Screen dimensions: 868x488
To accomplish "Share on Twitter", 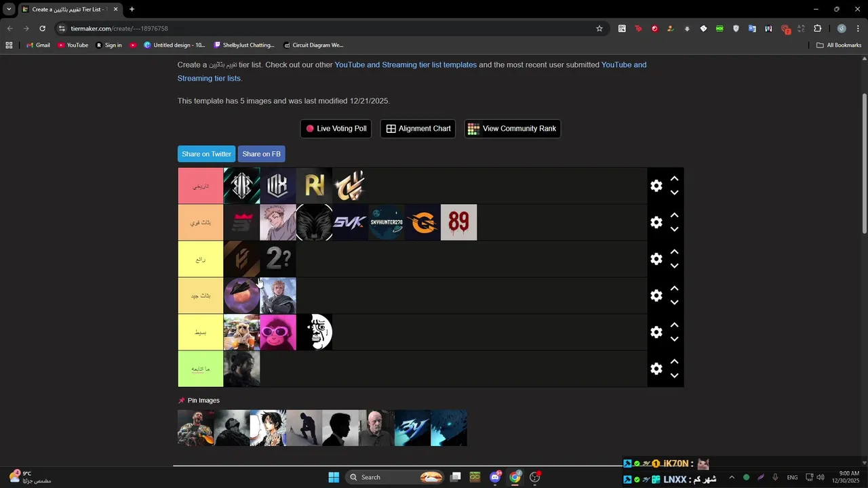I will (206, 154).
